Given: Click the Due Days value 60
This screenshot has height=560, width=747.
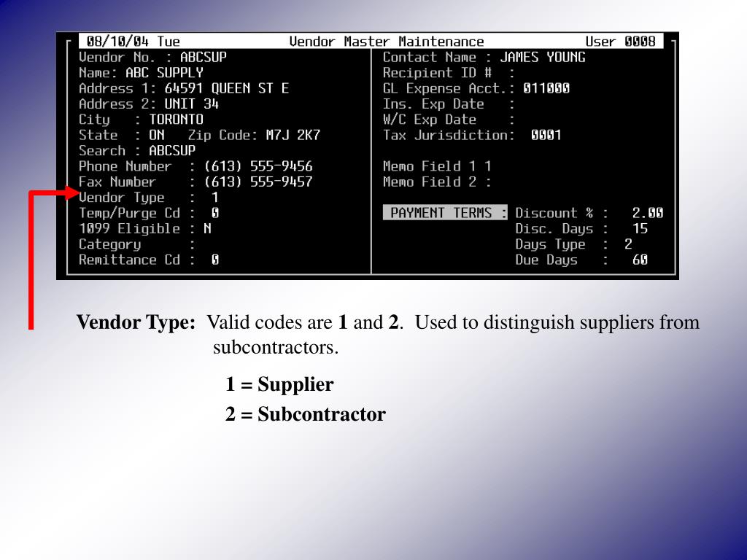Looking at the screenshot, I should point(639,260).
